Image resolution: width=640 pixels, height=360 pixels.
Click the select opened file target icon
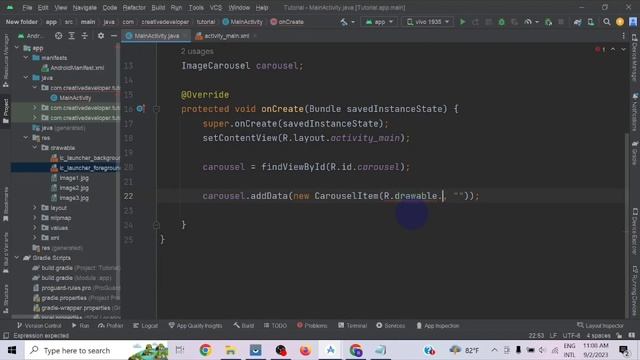(x=58, y=36)
